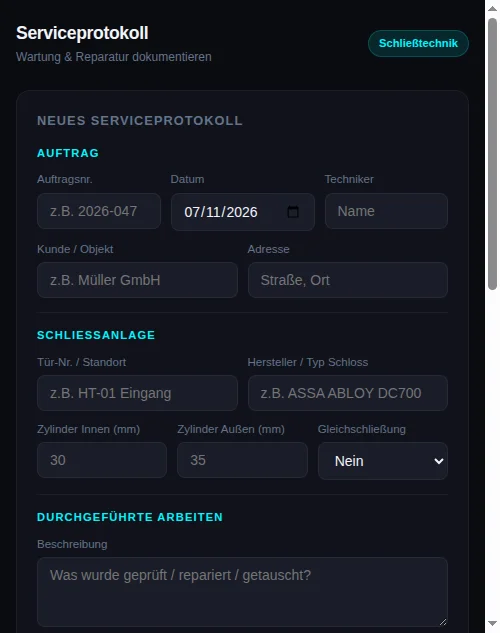500x633 pixels.
Task: Click the Schließtechnik badge
Action: point(418,43)
